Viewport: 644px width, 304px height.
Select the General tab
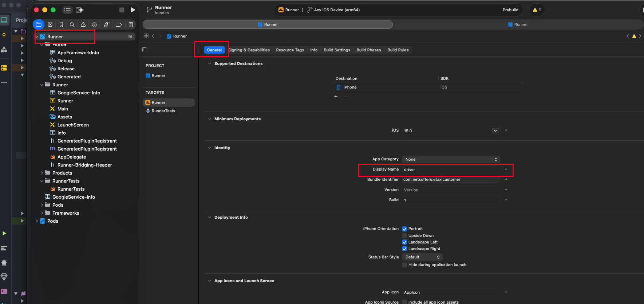(x=214, y=50)
